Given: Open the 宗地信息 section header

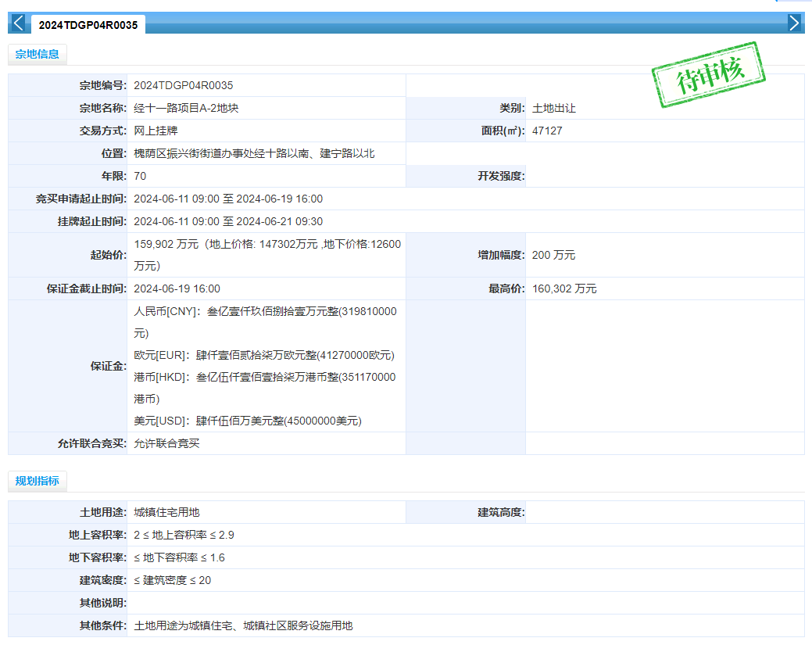Looking at the screenshot, I should pos(38,54).
